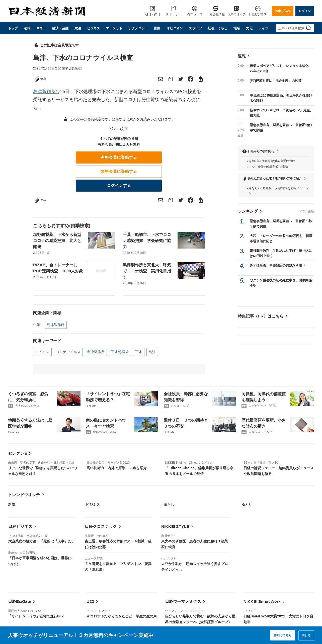This screenshot has height=644, width=322.
Task: Open RIZAP、全トレーナーにPCR定期検査 article
Action: click(x=58, y=268)
